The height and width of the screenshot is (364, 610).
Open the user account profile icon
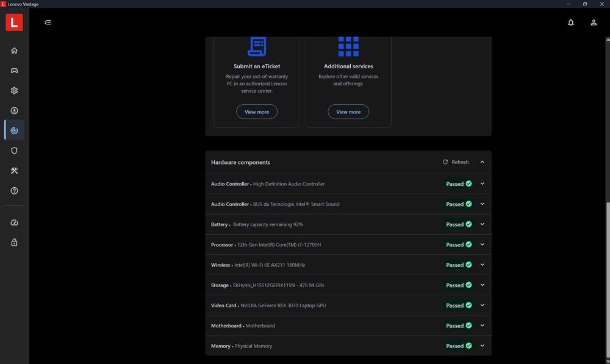tap(594, 23)
